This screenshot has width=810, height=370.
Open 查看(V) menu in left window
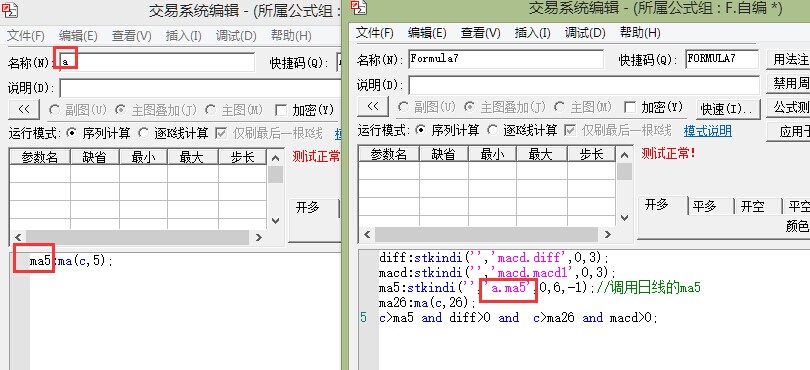pyautogui.click(x=132, y=36)
